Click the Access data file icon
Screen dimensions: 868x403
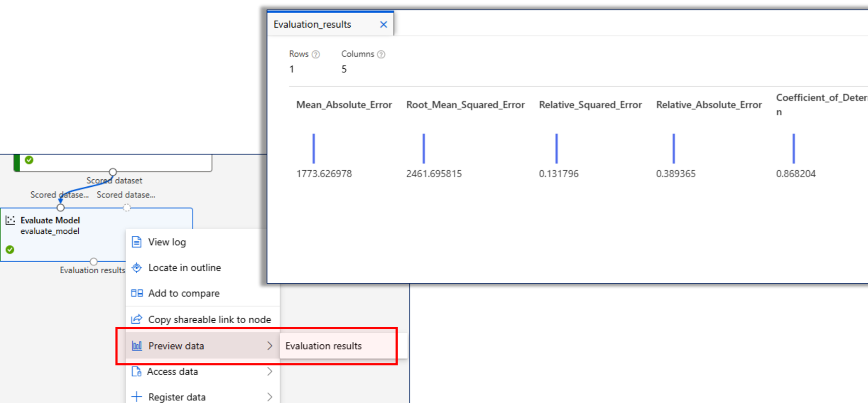click(x=136, y=372)
